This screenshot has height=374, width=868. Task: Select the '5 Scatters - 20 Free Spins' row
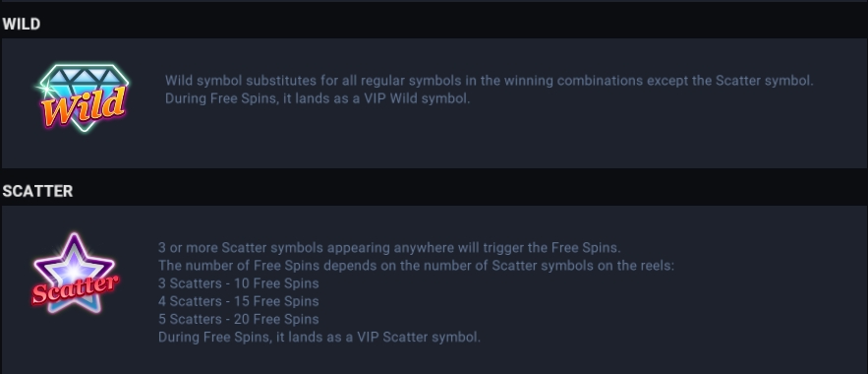239,319
